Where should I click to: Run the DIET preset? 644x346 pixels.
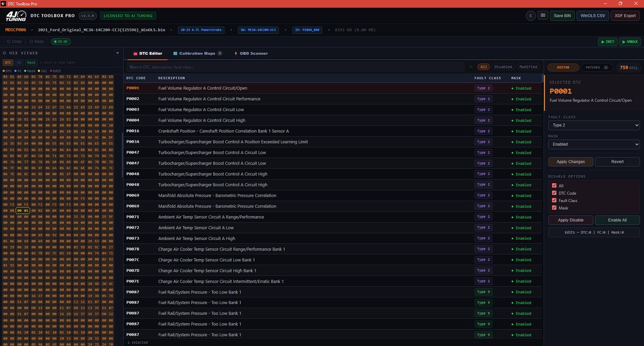tap(608, 41)
